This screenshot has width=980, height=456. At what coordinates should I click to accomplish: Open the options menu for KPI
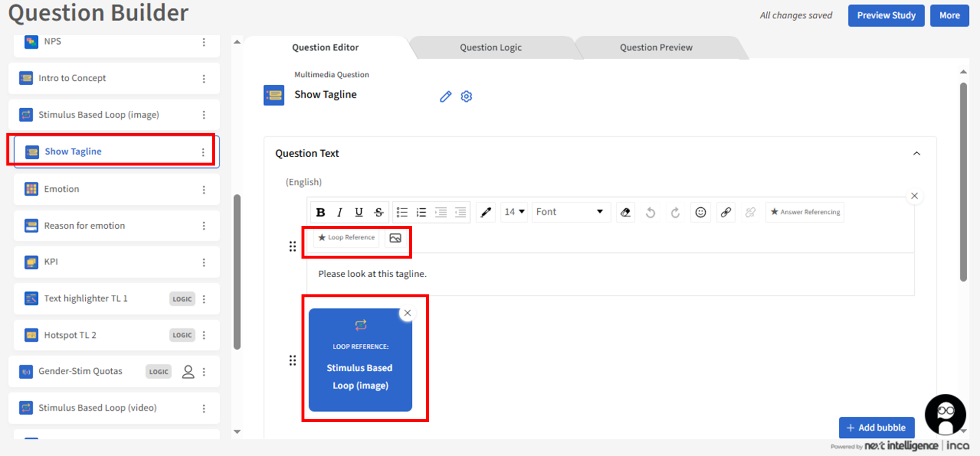(204, 263)
